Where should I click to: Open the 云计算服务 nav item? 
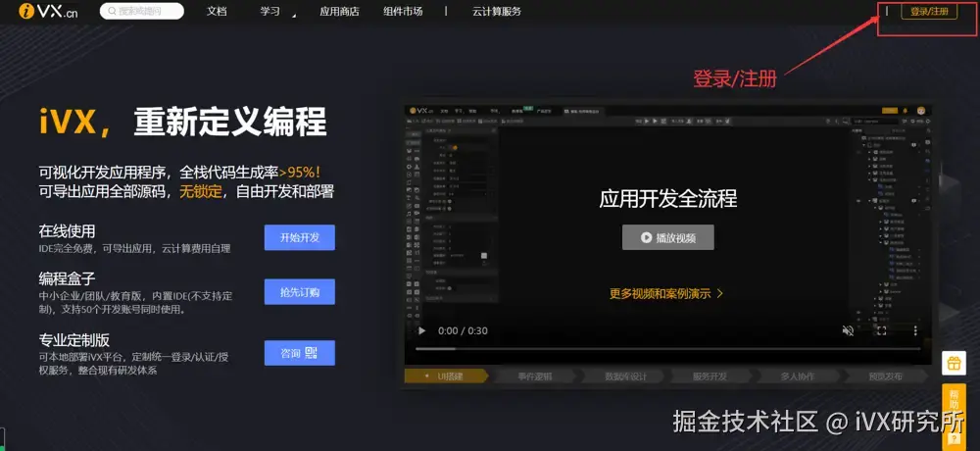coord(497,11)
